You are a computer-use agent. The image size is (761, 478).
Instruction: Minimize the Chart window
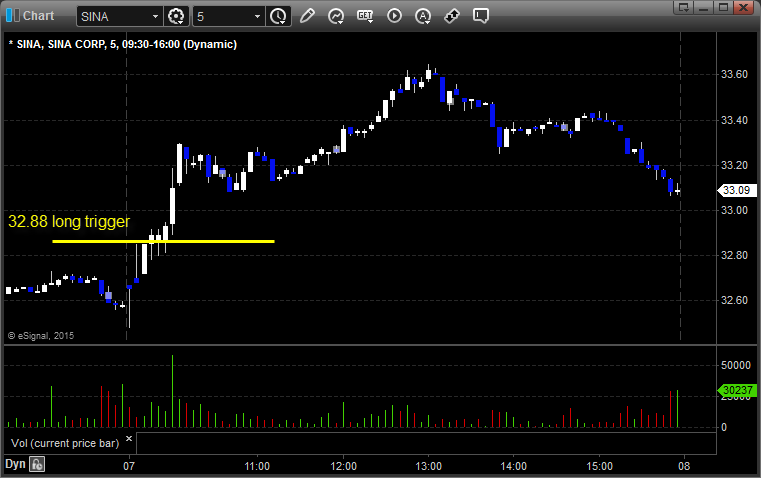tap(704, 7)
